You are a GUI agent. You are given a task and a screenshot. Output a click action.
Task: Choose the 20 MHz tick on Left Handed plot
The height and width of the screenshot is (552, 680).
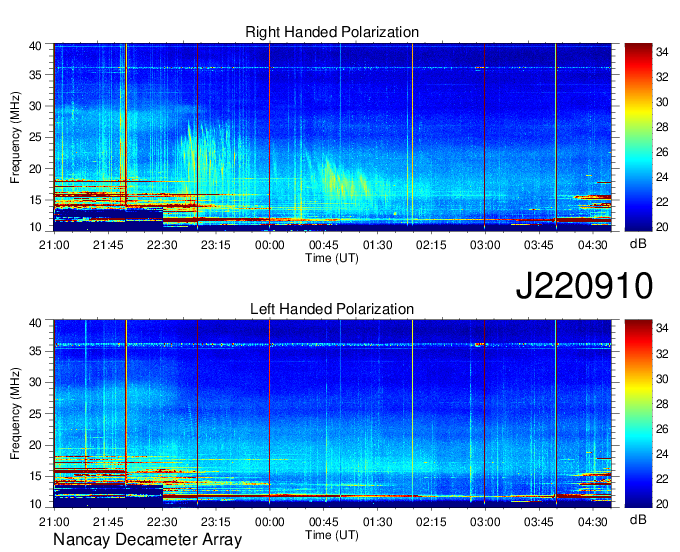pyautogui.click(x=35, y=445)
